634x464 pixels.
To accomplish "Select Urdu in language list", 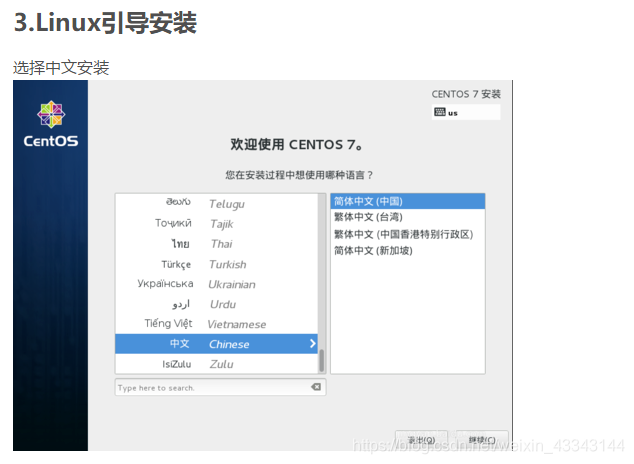I will coord(217,304).
